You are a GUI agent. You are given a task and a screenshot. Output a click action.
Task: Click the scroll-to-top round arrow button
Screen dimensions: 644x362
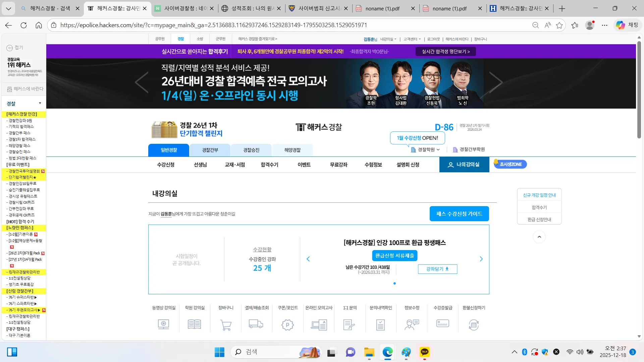[539, 237]
